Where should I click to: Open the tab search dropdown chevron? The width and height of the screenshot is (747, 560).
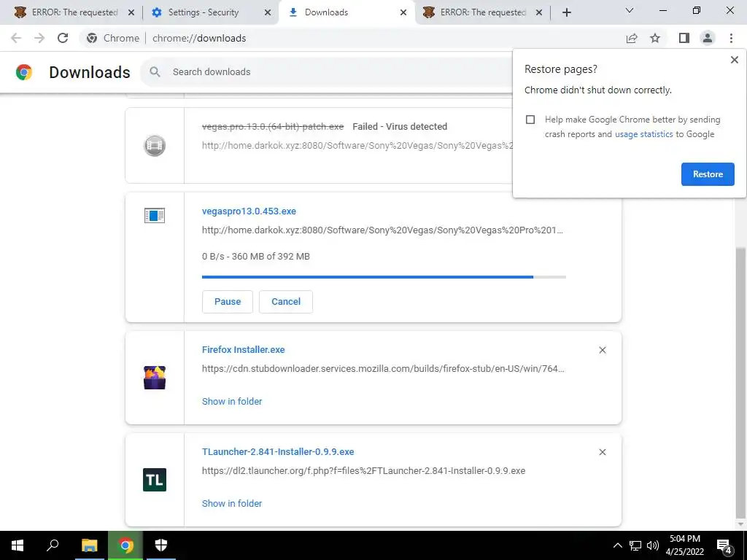[630, 10]
